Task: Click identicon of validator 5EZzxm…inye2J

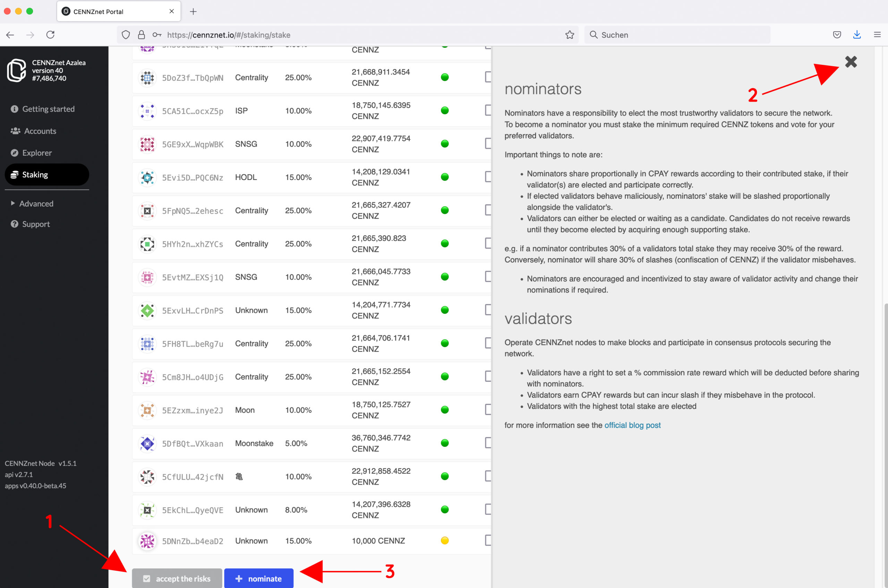Action: 147,410
